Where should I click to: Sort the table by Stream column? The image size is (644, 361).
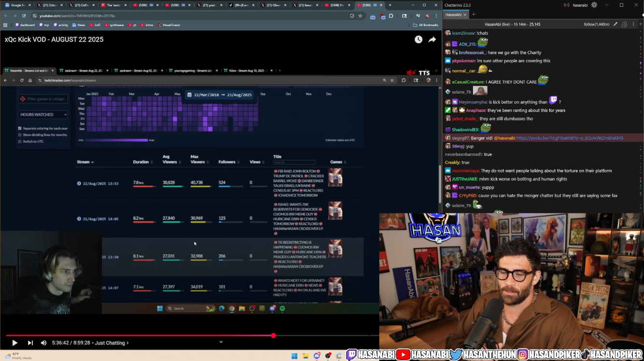pos(85,162)
